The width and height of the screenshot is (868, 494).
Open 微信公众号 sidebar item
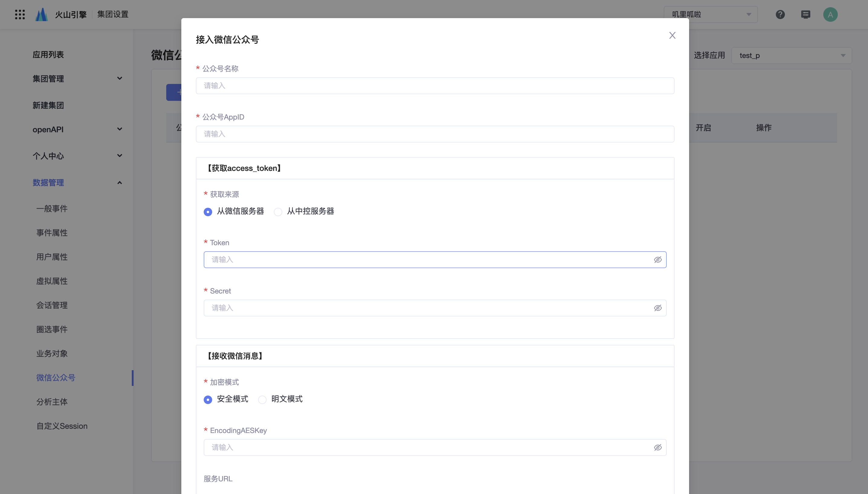coord(56,378)
